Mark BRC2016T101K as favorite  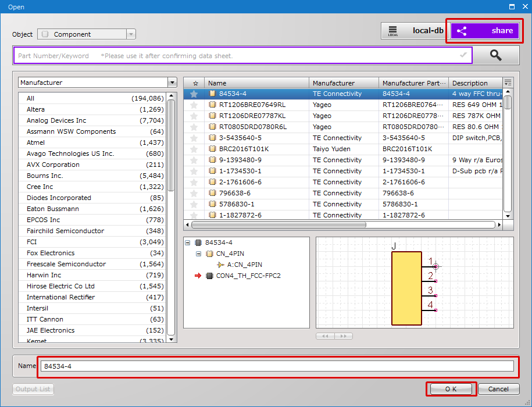coord(194,149)
